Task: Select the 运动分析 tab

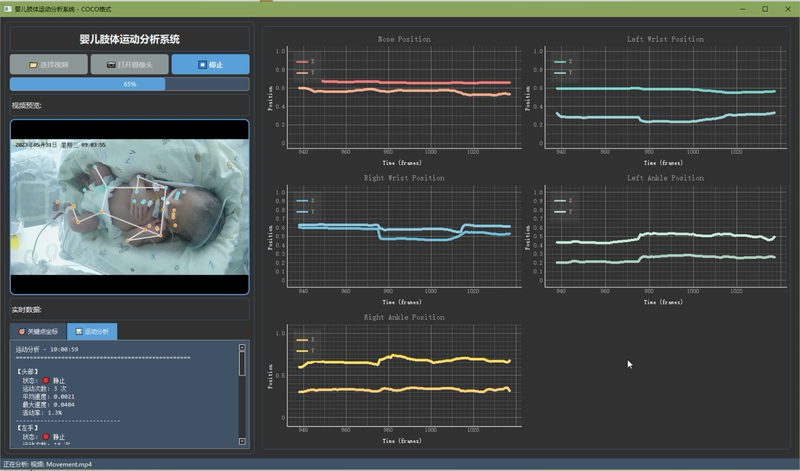Action: tap(94, 331)
